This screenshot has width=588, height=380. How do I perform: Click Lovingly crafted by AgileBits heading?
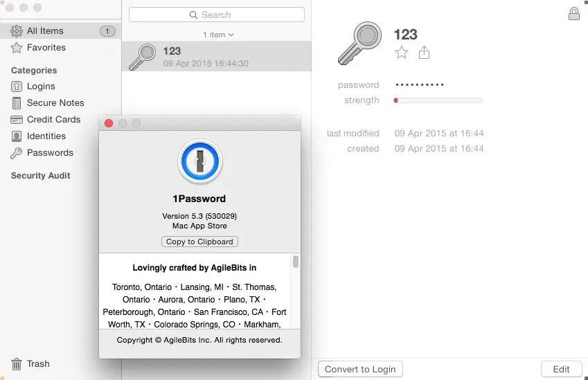click(x=194, y=268)
